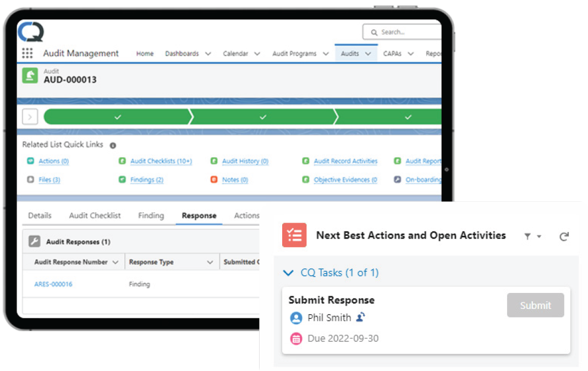Click the info icon beside Related List Quick Links
The width and height of the screenshot is (588, 371).
(x=112, y=145)
